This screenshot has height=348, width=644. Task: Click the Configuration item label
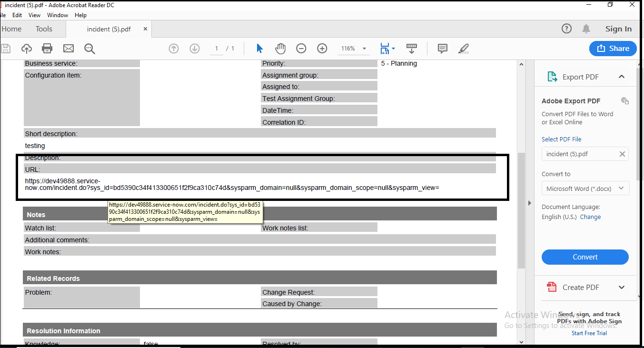pyautogui.click(x=53, y=75)
